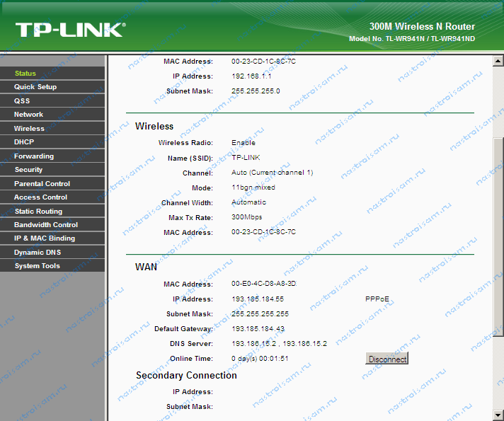
Task: Click the scrollbar down arrow
Action: point(498,415)
